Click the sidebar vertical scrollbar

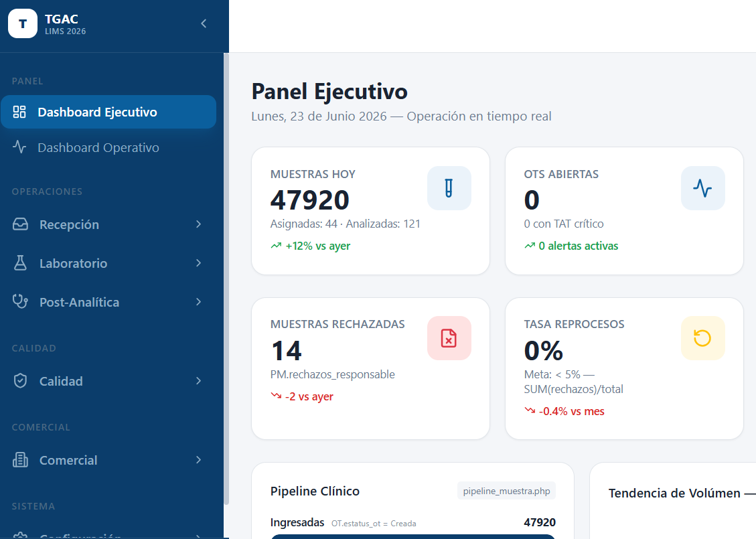226,279
